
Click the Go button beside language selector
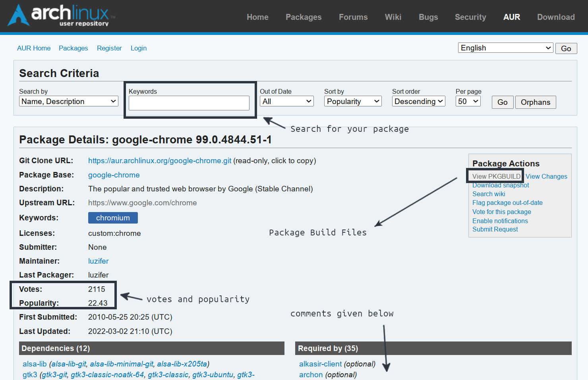pyautogui.click(x=566, y=48)
